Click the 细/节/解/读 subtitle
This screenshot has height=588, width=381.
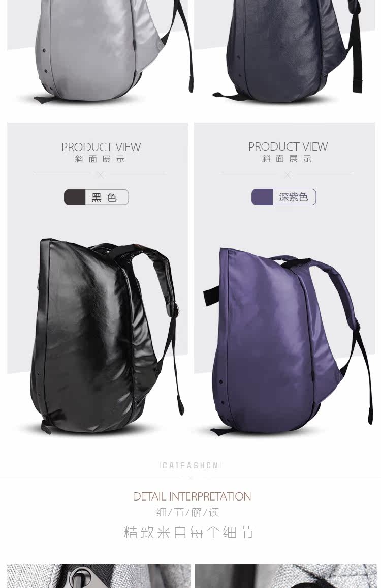pos(187,512)
